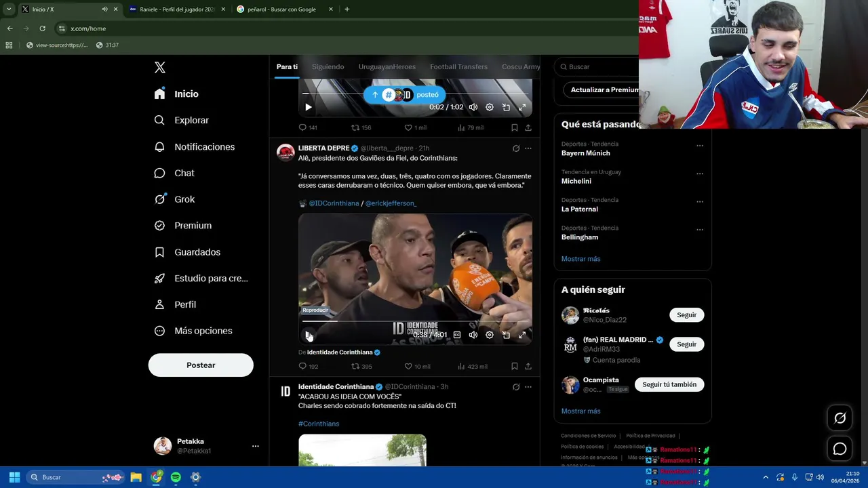Bookmark the post with 423 mil views
The width and height of the screenshot is (868, 488).
click(515, 367)
